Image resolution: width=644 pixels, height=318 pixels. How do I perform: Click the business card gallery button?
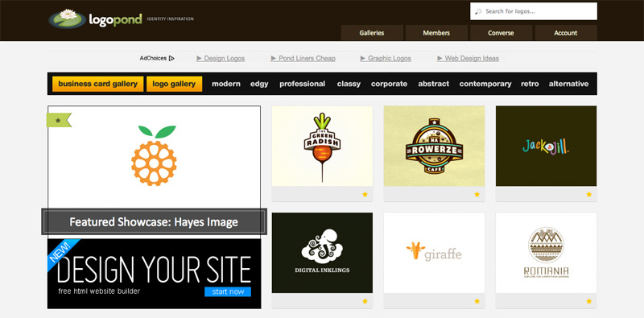point(97,84)
